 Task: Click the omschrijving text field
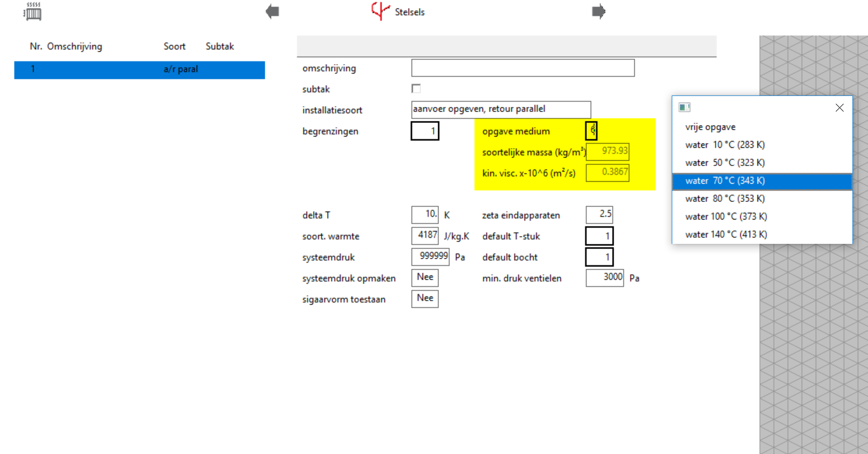click(522, 68)
